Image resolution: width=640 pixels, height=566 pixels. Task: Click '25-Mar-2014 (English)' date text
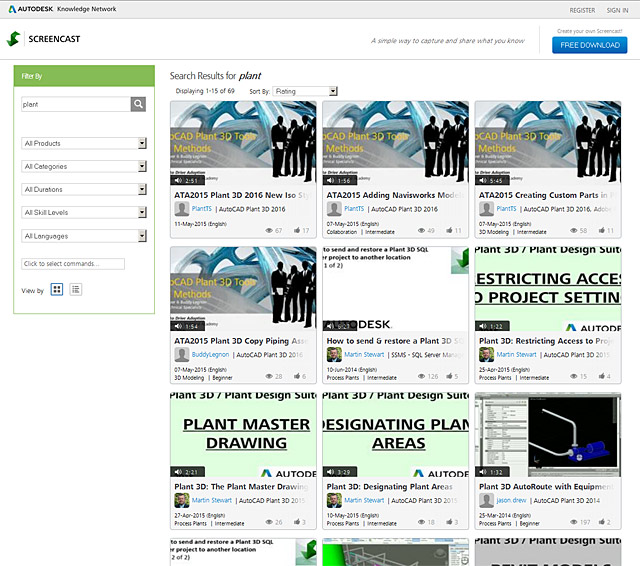[x=504, y=515]
